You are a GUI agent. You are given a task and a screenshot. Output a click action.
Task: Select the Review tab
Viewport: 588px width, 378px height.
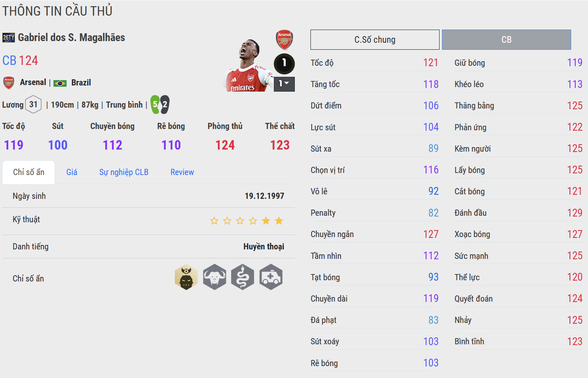tap(182, 172)
